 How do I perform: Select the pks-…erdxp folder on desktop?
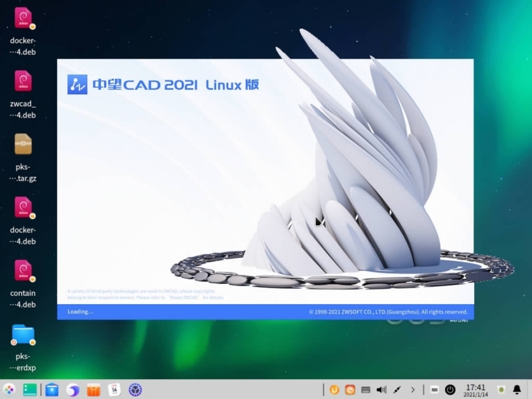[x=23, y=347]
